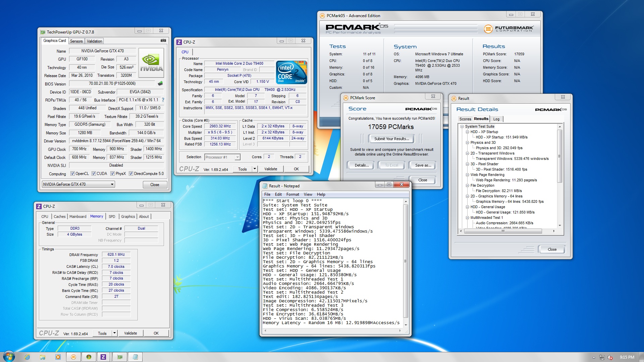Image resolution: width=644 pixels, height=362 pixels.
Task: Click Notepad horizontal scrollbar
Action: point(332,331)
